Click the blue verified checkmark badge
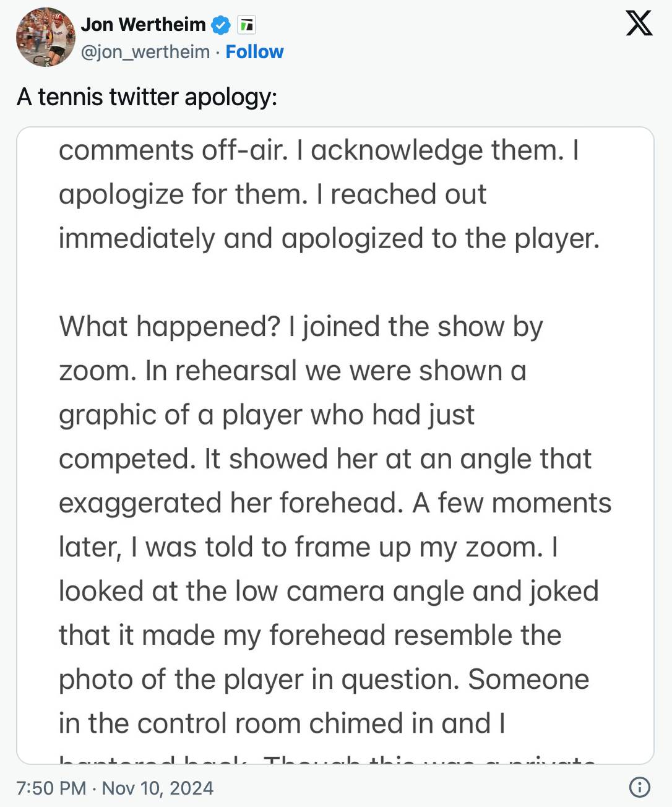The width and height of the screenshot is (672, 807). tap(221, 25)
